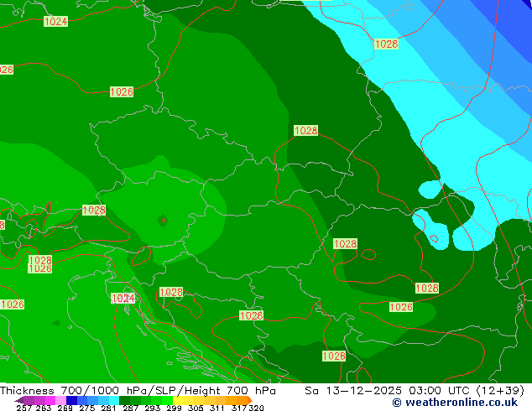
Task: Click the 'Thickness 700/1000 hPa/SLP/Height 700 hPa' title
Action: click(138, 391)
